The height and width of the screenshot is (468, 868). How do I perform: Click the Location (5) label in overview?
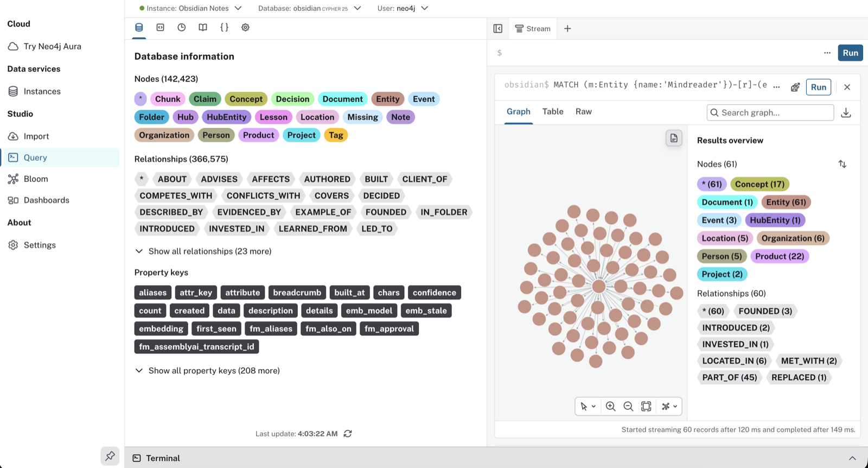tap(725, 238)
